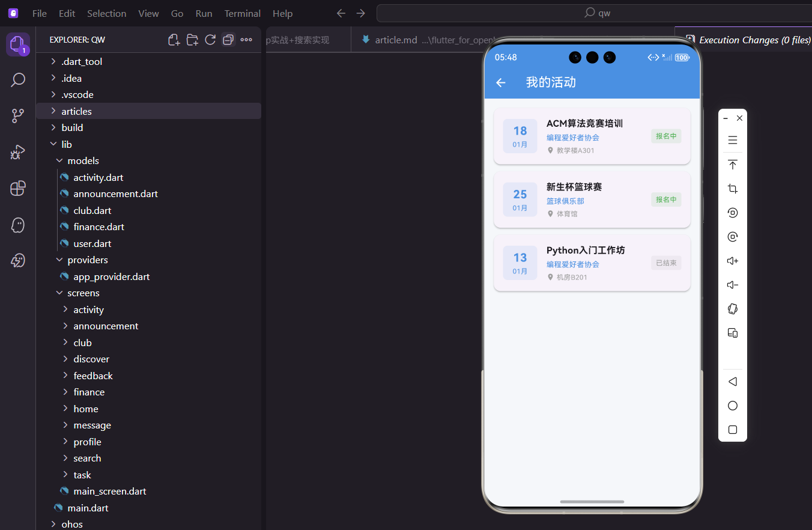Image resolution: width=812 pixels, height=530 pixels.
Task: Increase the emulator volume
Action: pyautogui.click(x=732, y=260)
